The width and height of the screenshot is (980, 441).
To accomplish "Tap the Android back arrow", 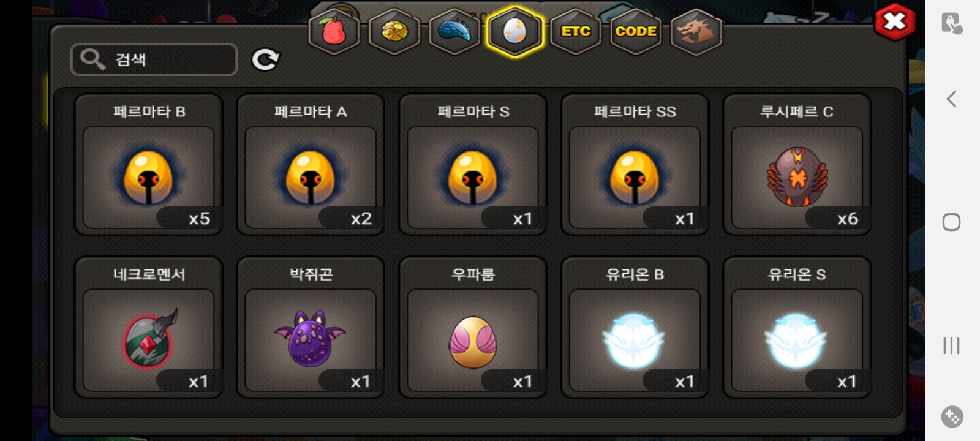I will [x=951, y=99].
